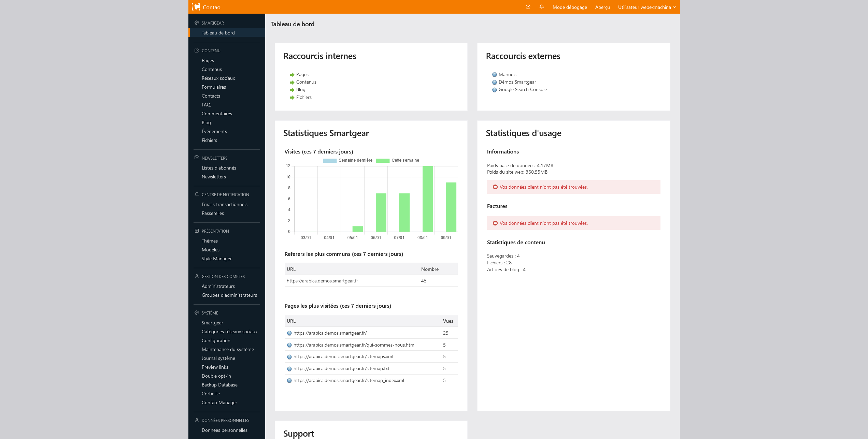The height and width of the screenshot is (439, 868).
Task: Expand Utilisateur webexmachina user dropdown
Action: [647, 7]
